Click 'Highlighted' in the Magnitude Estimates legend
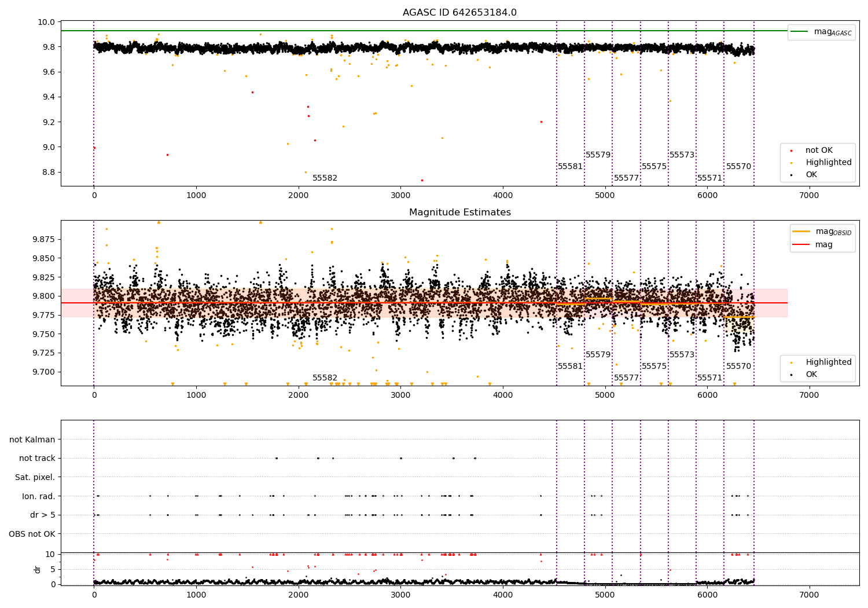Viewport: 868px width, 608px height. 829,362
